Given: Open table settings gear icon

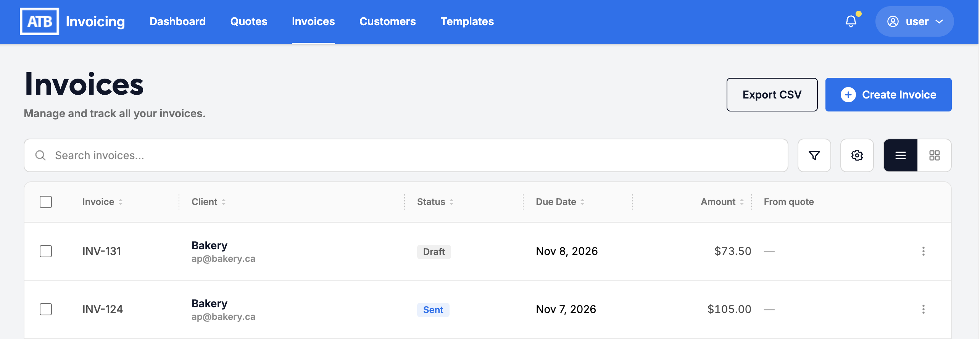Looking at the screenshot, I should [857, 155].
